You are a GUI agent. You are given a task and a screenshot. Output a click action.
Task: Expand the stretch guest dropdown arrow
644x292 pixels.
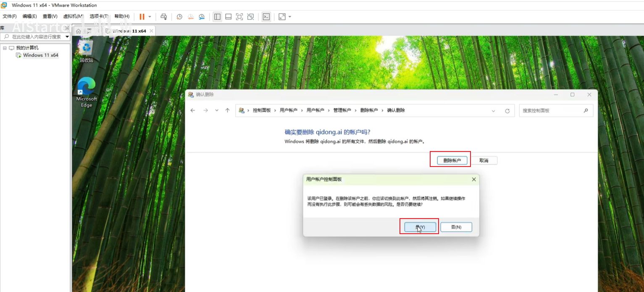[289, 17]
